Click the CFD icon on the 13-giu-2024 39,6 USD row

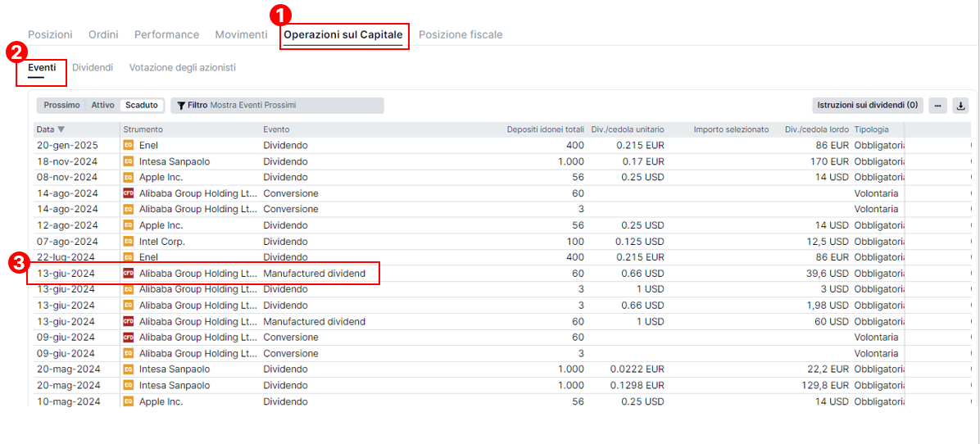pos(128,274)
